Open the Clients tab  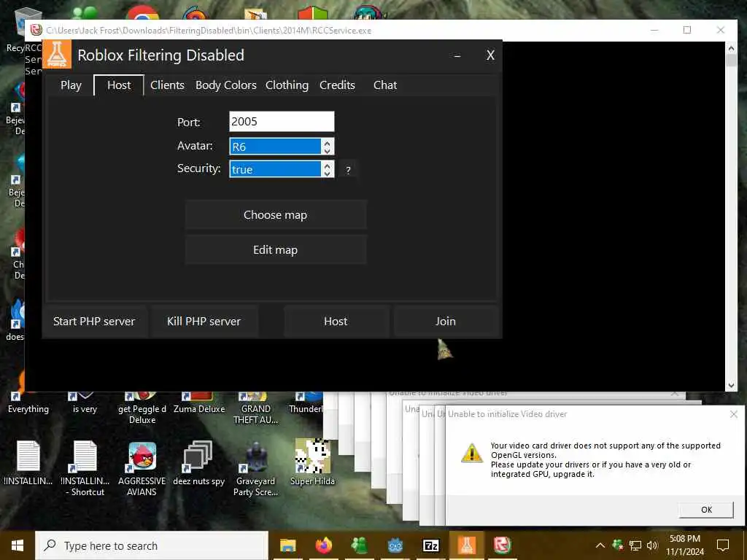click(x=167, y=85)
